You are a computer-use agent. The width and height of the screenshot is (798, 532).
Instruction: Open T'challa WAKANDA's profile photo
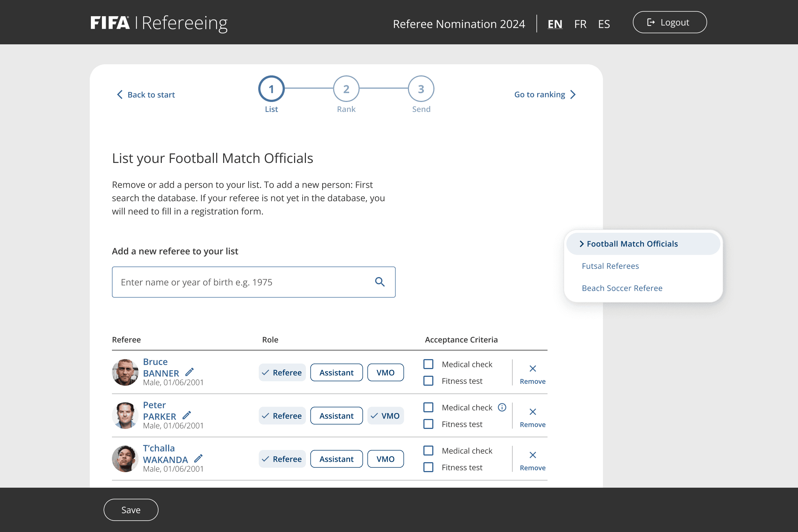(125, 458)
